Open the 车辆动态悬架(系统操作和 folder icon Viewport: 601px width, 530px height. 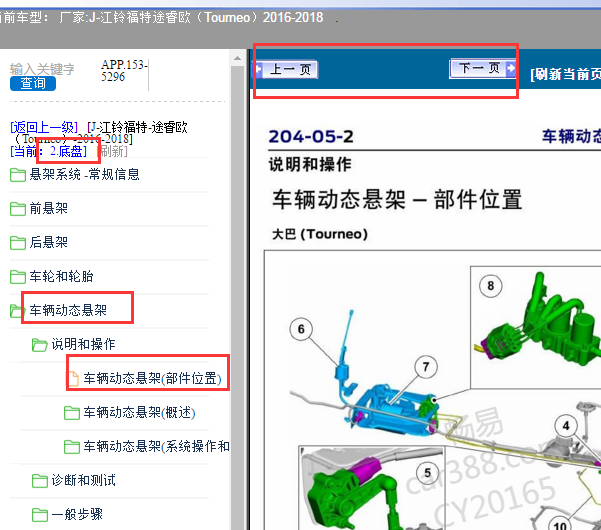point(72,446)
